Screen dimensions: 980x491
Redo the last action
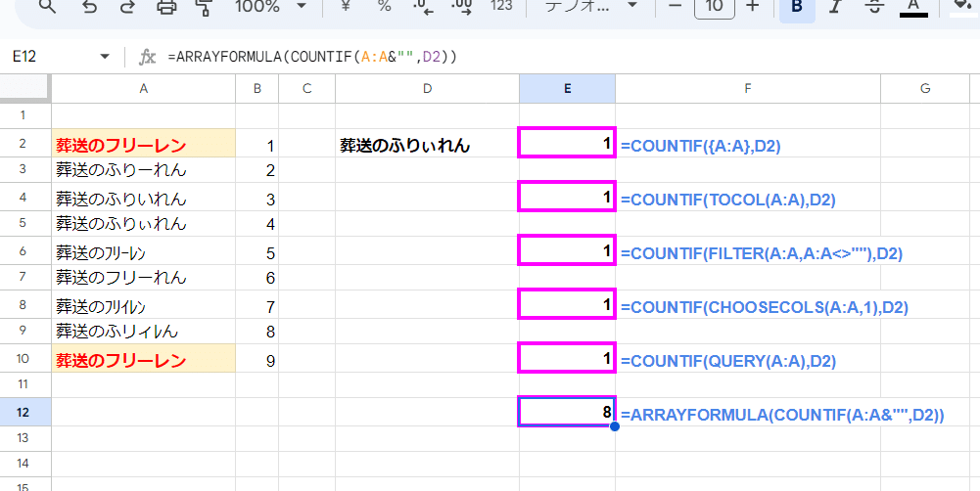pyautogui.click(x=127, y=6)
